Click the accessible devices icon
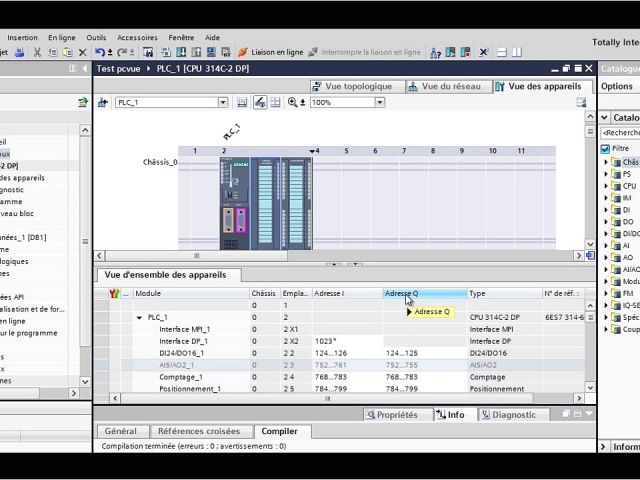The width and height of the screenshot is (640, 480). tap(436, 53)
